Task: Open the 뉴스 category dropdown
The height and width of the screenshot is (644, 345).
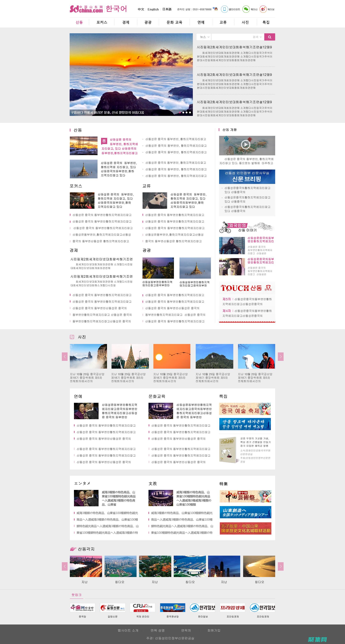Action: click(204, 37)
